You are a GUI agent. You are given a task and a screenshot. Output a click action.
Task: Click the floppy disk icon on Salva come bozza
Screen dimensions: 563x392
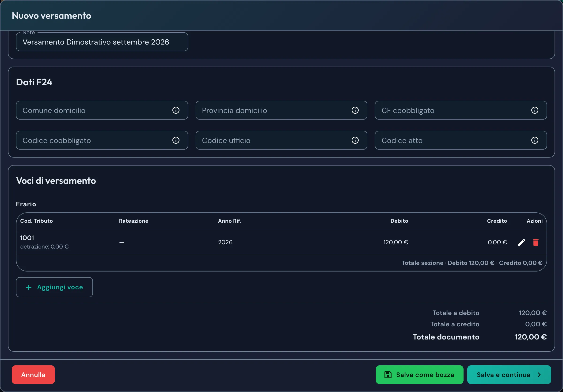click(388, 375)
